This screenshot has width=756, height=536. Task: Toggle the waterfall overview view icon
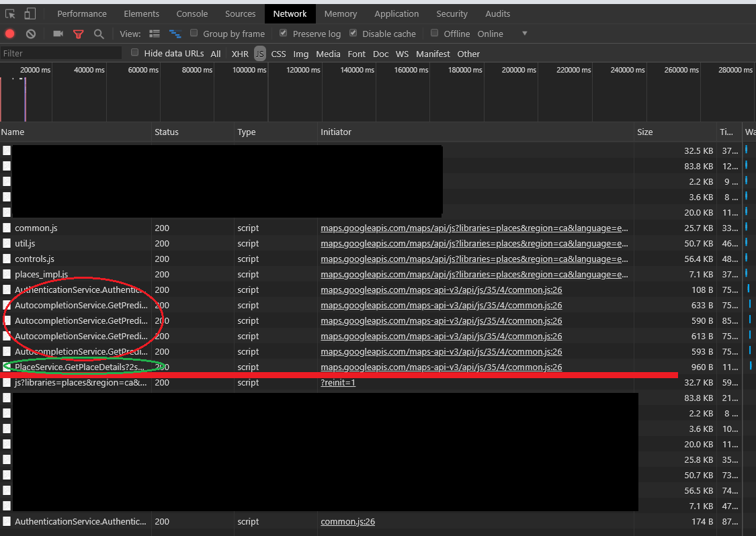click(174, 33)
